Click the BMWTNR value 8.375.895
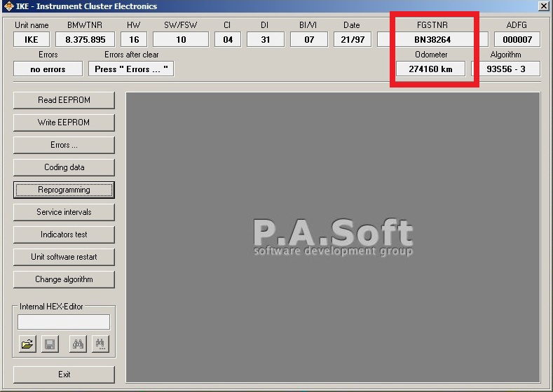The image size is (553, 392). pyautogui.click(x=85, y=39)
